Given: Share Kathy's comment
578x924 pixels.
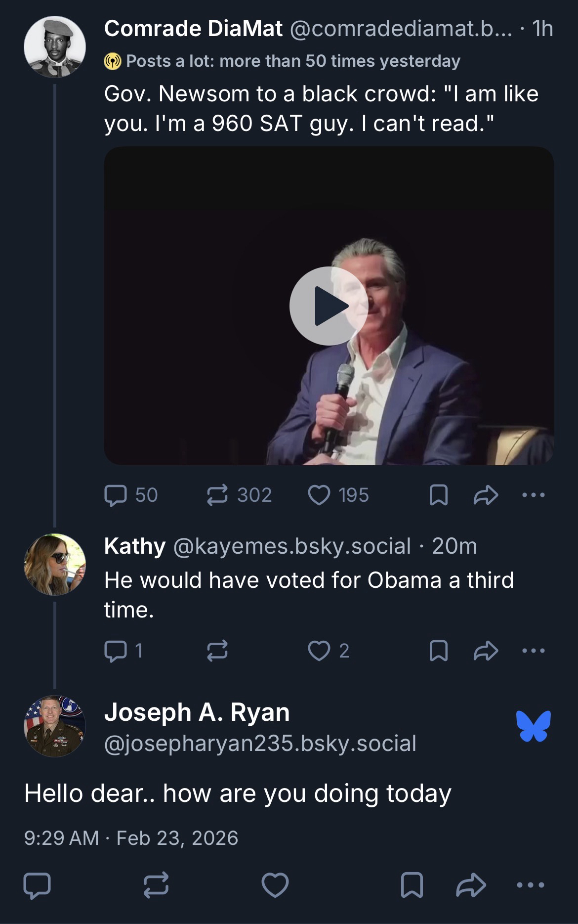Looking at the screenshot, I should [485, 651].
